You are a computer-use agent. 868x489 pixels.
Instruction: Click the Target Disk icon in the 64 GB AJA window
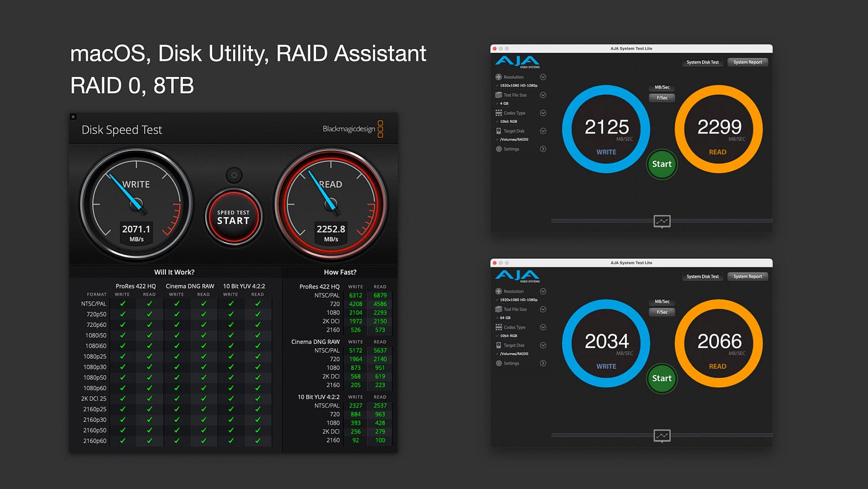coord(498,345)
